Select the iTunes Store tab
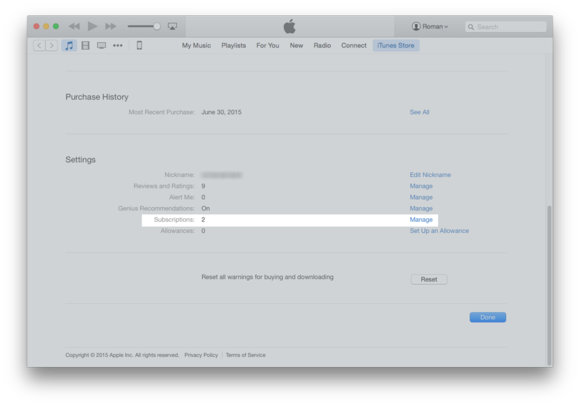 click(x=396, y=45)
